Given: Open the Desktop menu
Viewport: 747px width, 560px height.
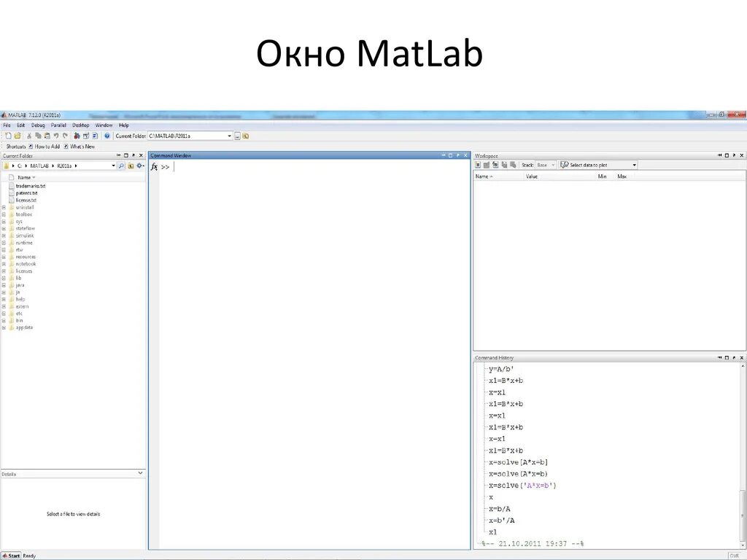Looking at the screenshot, I should 81,125.
